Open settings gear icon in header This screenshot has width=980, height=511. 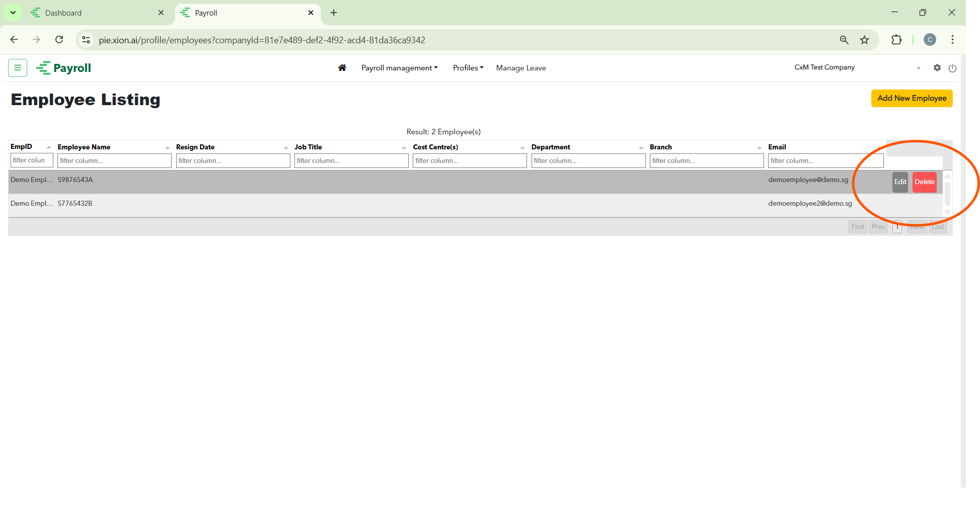(937, 68)
